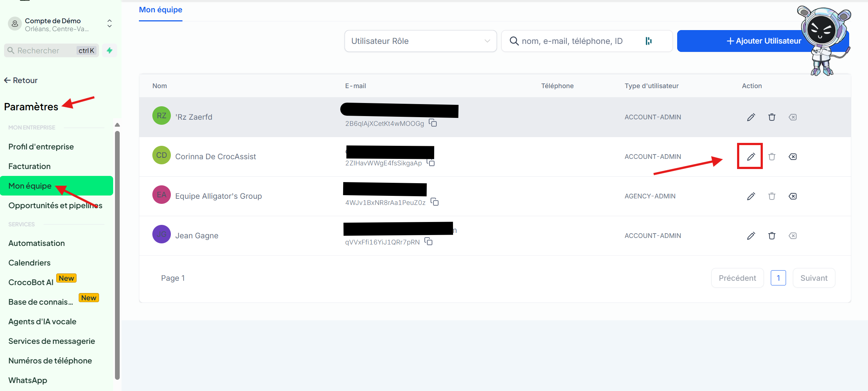Edit Jean Gagne with the pencil icon

pos(750,236)
